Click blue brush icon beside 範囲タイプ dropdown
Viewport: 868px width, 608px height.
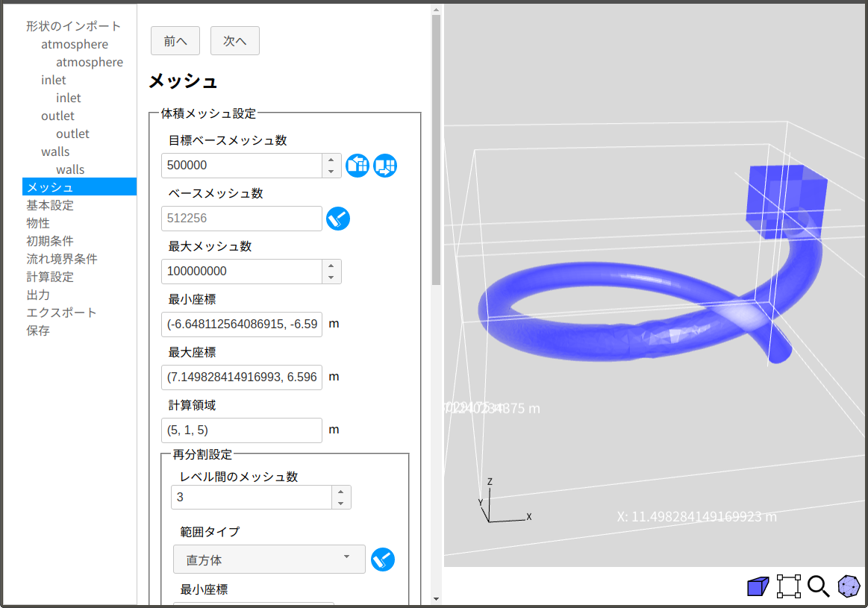[x=383, y=560]
